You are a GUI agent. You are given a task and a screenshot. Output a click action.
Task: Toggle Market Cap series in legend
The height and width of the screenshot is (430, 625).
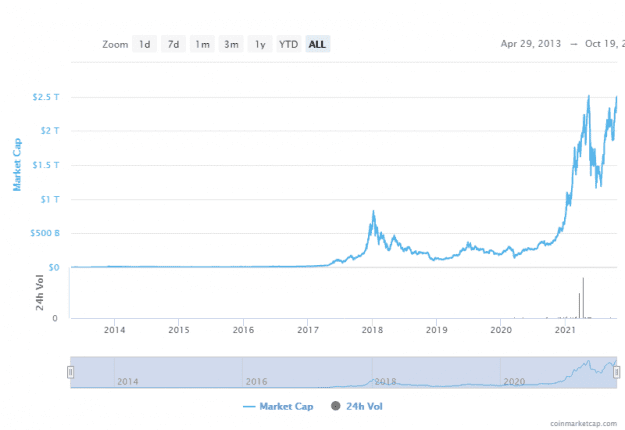tap(286, 406)
